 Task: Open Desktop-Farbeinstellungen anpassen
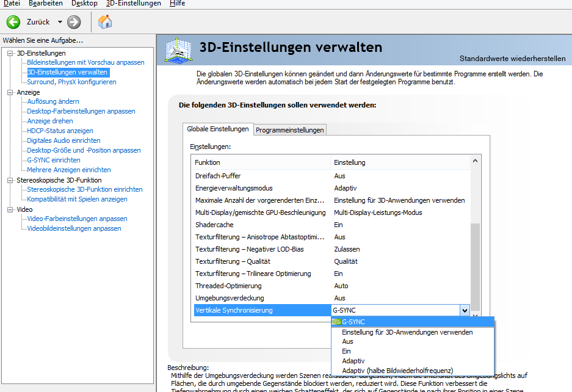81,111
